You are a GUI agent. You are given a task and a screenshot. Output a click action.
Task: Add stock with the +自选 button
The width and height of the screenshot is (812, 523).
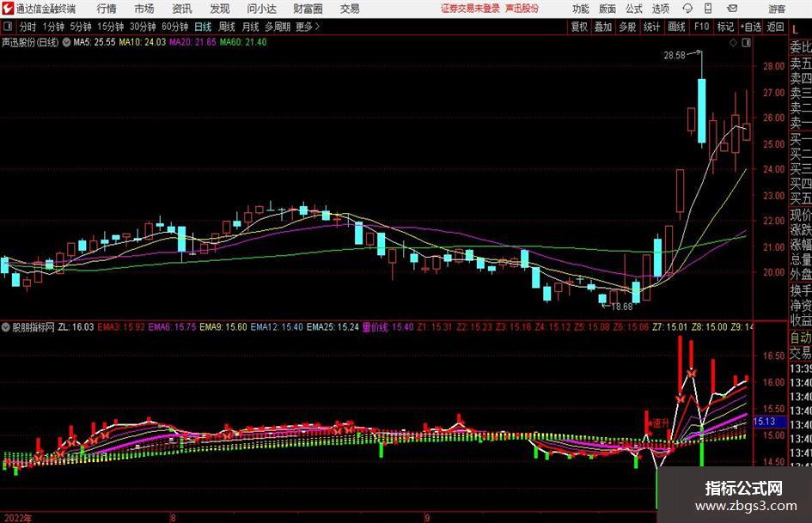coord(751,27)
